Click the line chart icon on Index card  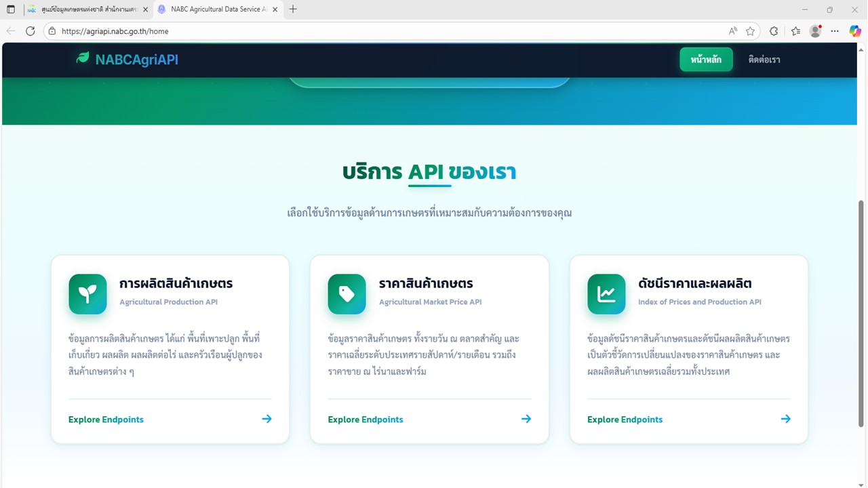click(x=606, y=294)
